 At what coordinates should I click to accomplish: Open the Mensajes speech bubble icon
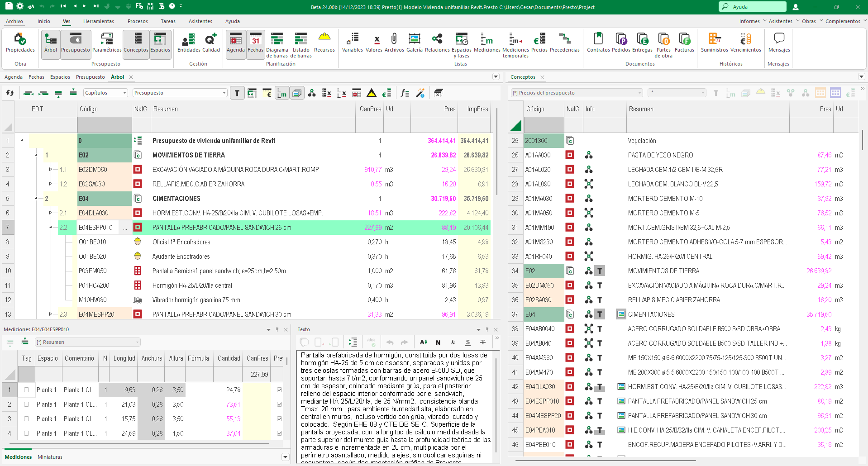[x=779, y=43]
